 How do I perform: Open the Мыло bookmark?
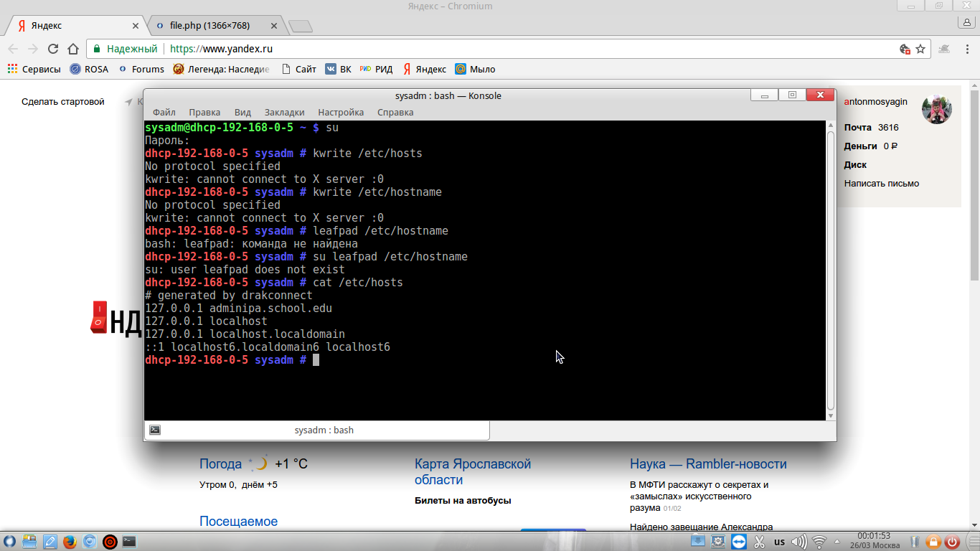[475, 70]
